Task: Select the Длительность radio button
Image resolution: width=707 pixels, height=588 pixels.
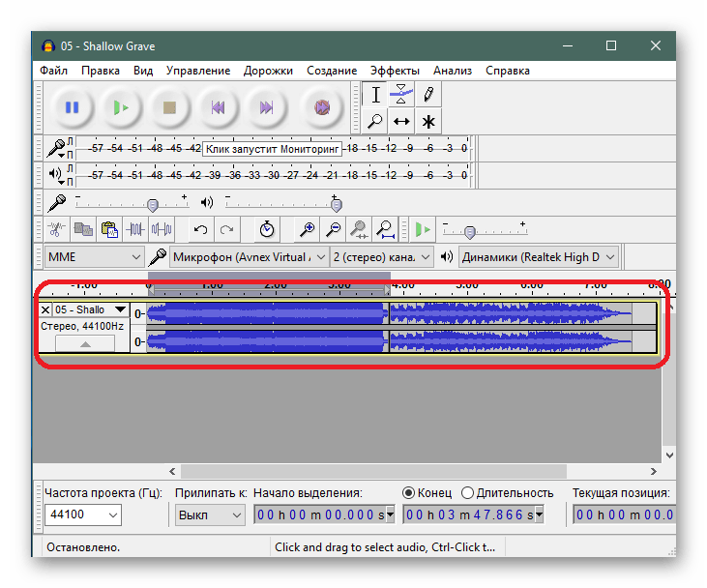Action: tap(467, 493)
